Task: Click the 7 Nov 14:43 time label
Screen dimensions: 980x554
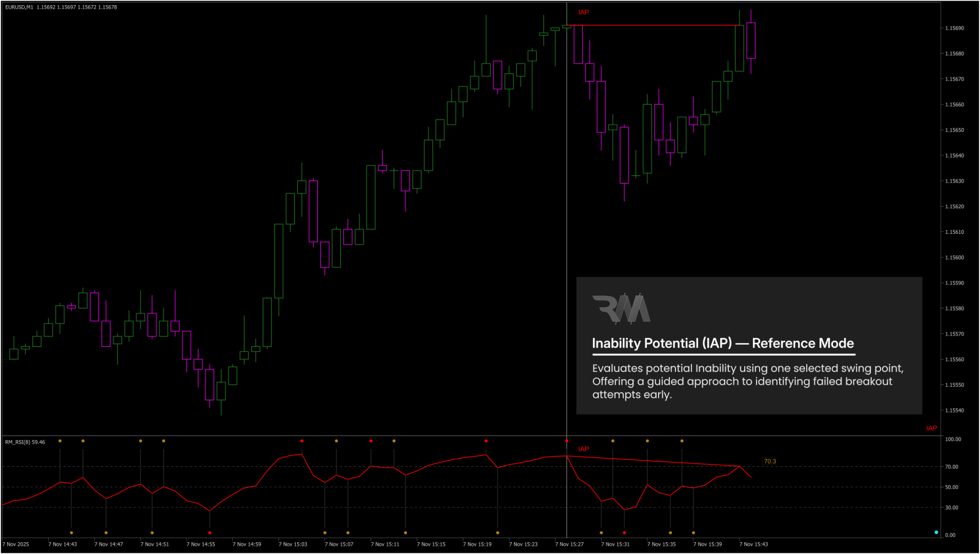Action: (x=63, y=544)
